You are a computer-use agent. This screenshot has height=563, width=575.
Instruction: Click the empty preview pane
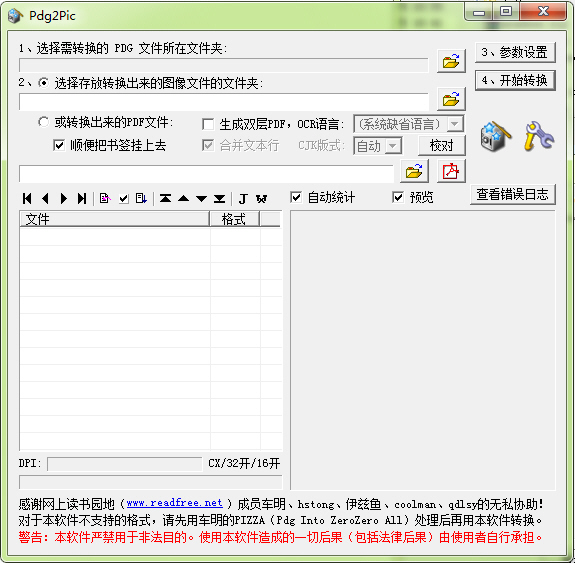423,350
